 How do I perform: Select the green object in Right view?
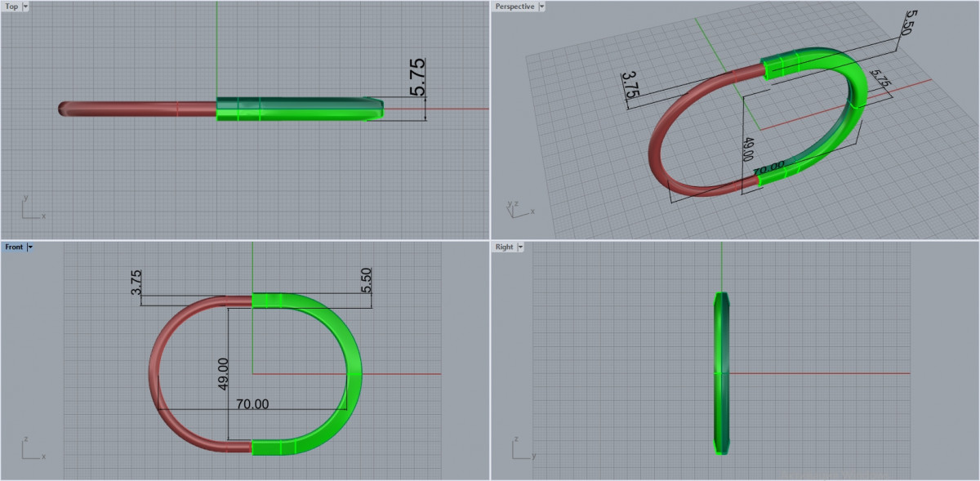[x=721, y=372]
